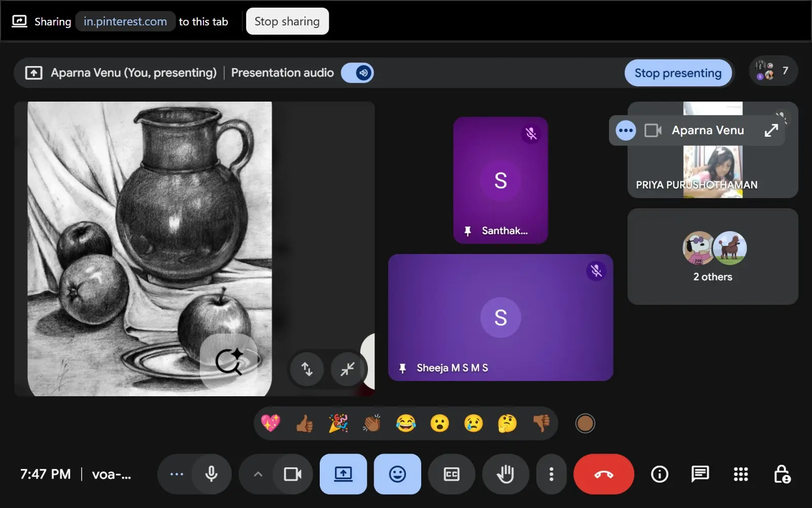This screenshot has height=508, width=812.
Task: Select the still life pencil drawing
Action: point(150,249)
